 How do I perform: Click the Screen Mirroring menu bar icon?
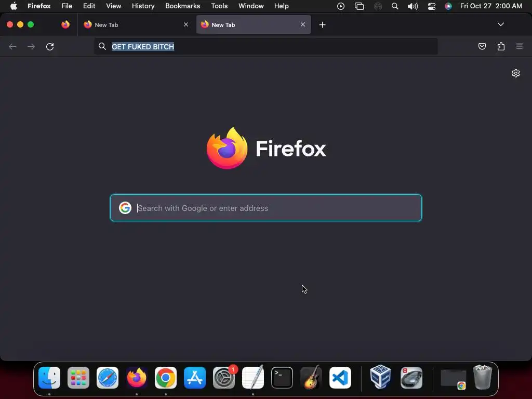[x=359, y=6]
